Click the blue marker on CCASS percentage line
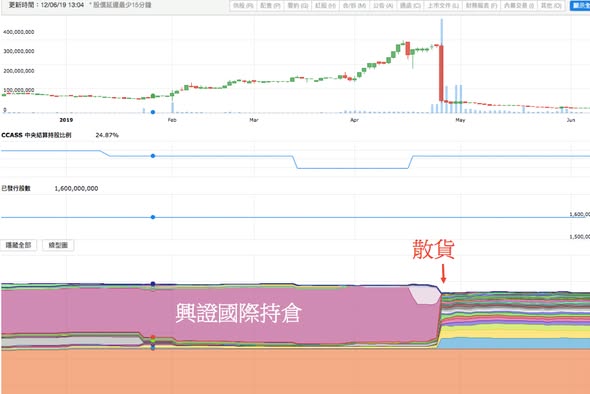 pyautogui.click(x=153, y=156)
